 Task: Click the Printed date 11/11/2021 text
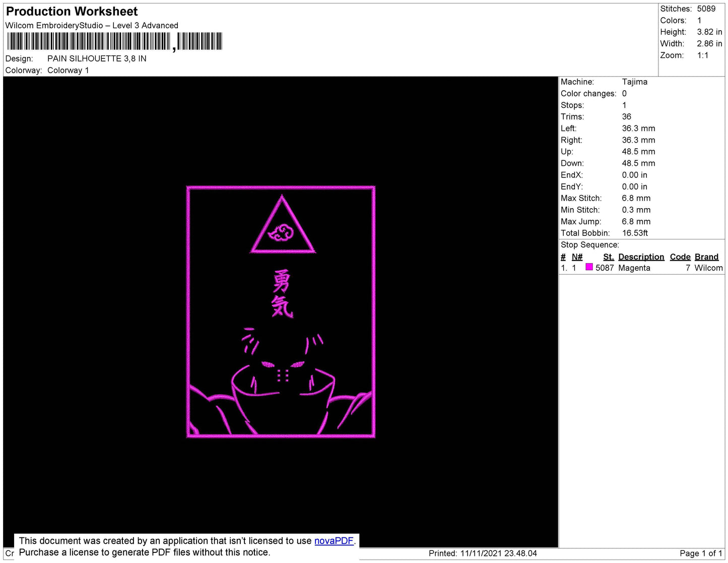[x=483, y=553]
